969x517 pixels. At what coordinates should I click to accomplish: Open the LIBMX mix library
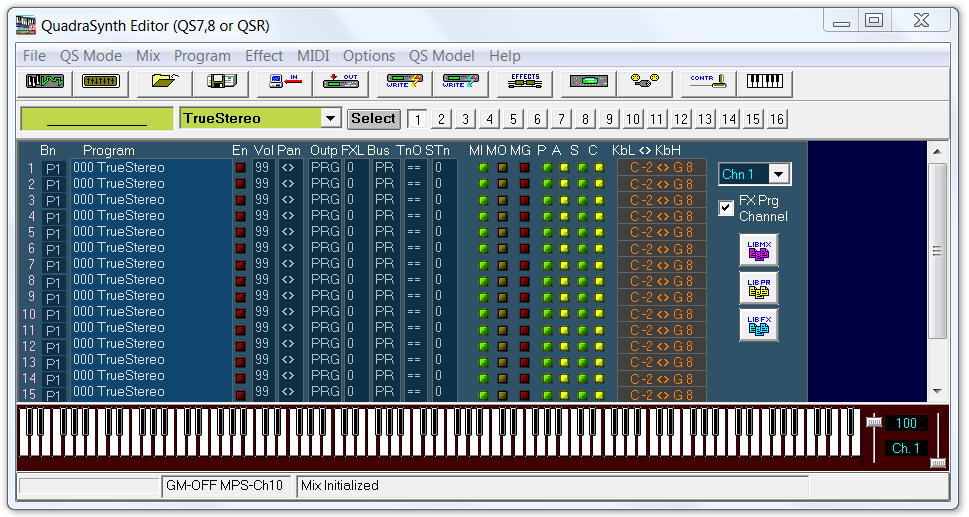(758, 250)
